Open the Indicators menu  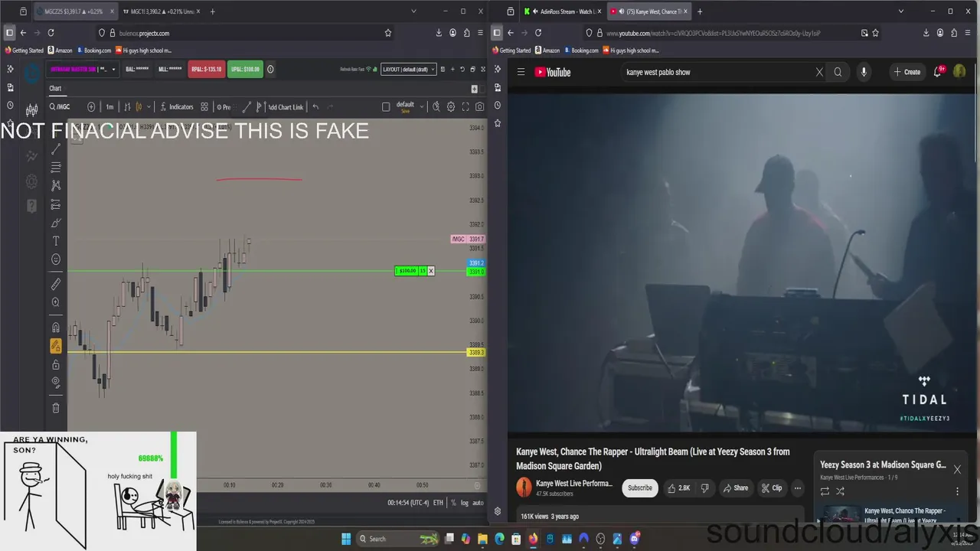coord(176,107)
